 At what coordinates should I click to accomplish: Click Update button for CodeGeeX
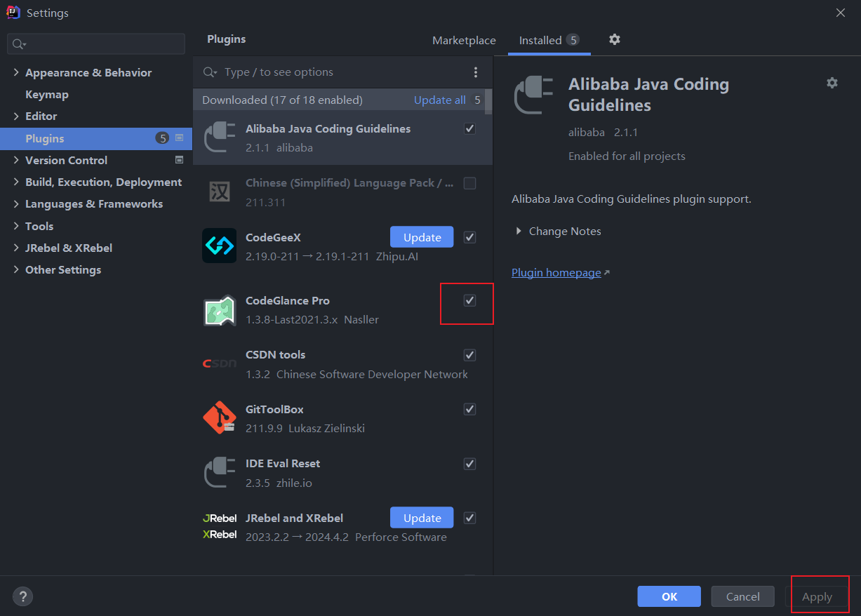422,237
